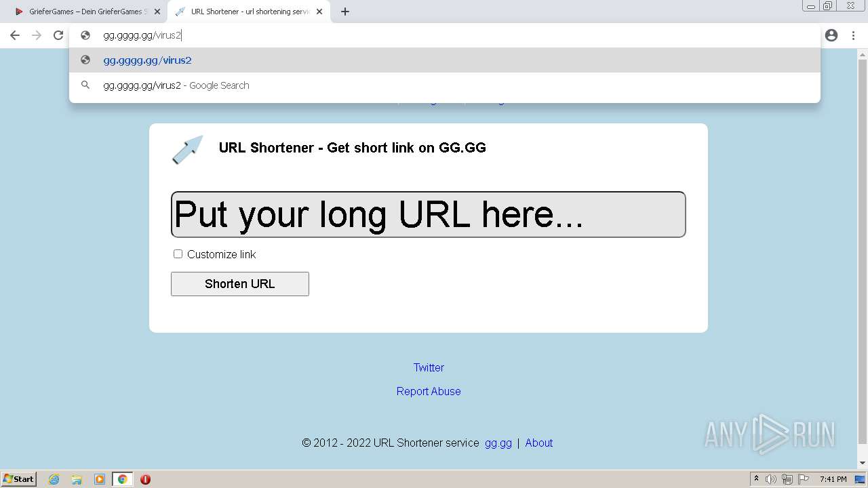Open a new browser tab

click(x=345, y=12)
